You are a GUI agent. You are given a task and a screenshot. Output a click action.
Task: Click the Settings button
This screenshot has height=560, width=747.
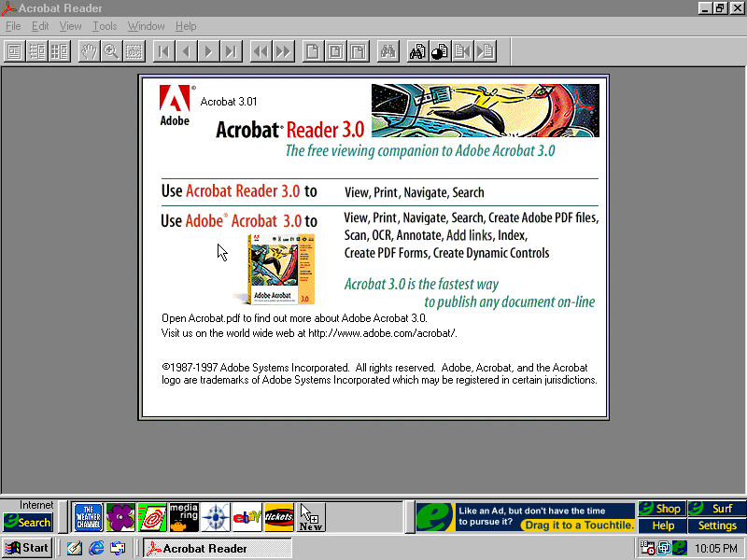point(717,525)
